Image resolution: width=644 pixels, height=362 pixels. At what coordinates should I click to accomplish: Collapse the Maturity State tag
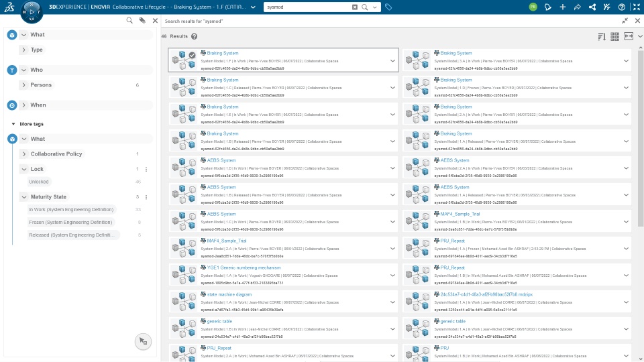tap(24, 197)
